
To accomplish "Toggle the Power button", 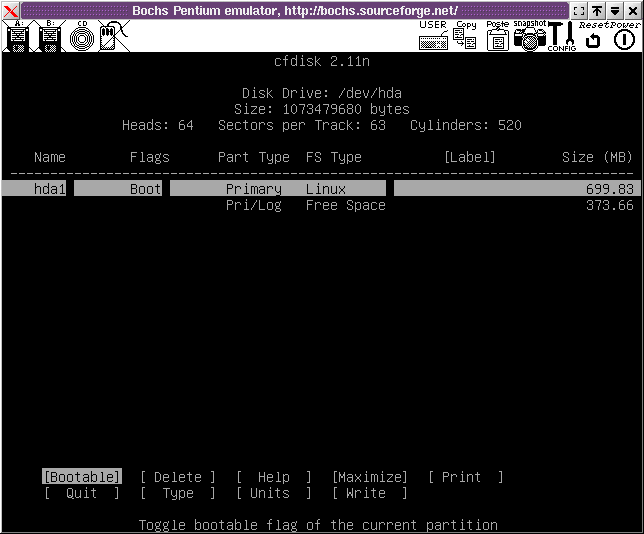I will [x=625, y=39].
